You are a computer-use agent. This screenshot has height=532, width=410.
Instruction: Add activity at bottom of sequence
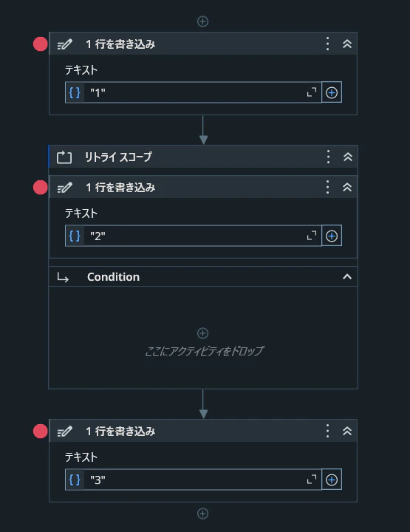[203, 514]
